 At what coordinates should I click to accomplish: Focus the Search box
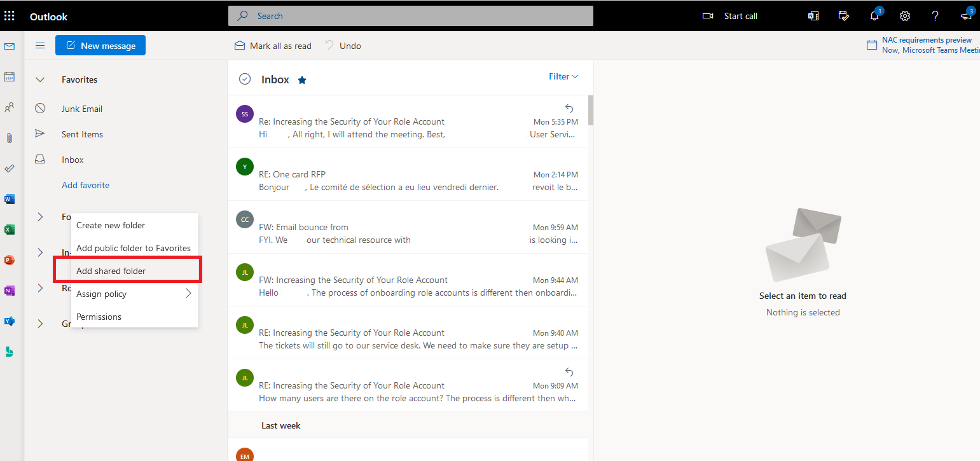411,16
